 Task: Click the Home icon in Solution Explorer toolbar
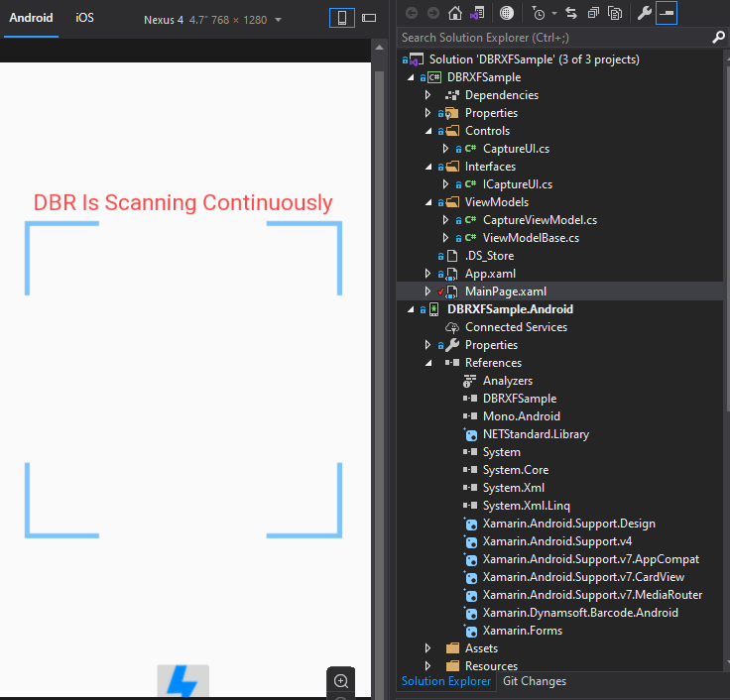coord(455,13)
